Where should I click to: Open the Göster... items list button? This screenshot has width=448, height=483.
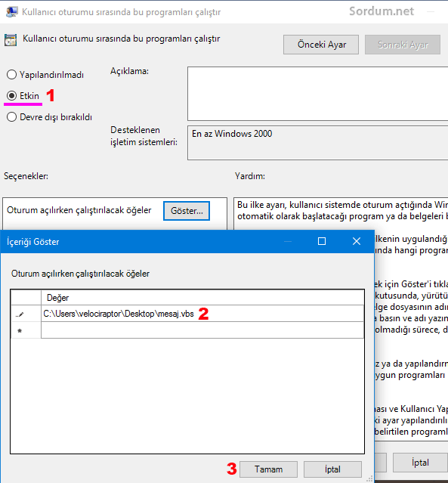pos(187,211)
